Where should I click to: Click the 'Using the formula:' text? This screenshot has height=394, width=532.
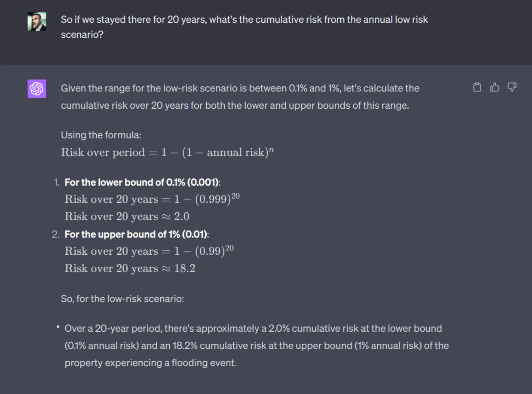(x=101, y=135)
